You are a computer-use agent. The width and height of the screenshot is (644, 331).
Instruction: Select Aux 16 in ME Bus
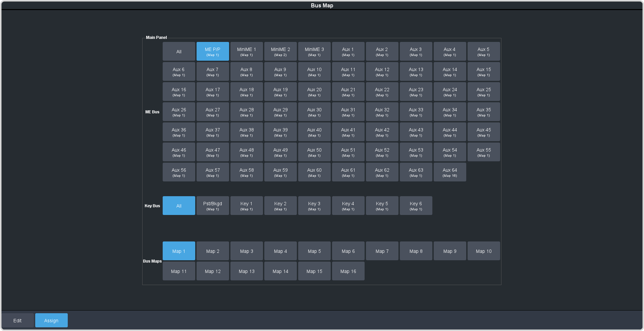(179, 92)
